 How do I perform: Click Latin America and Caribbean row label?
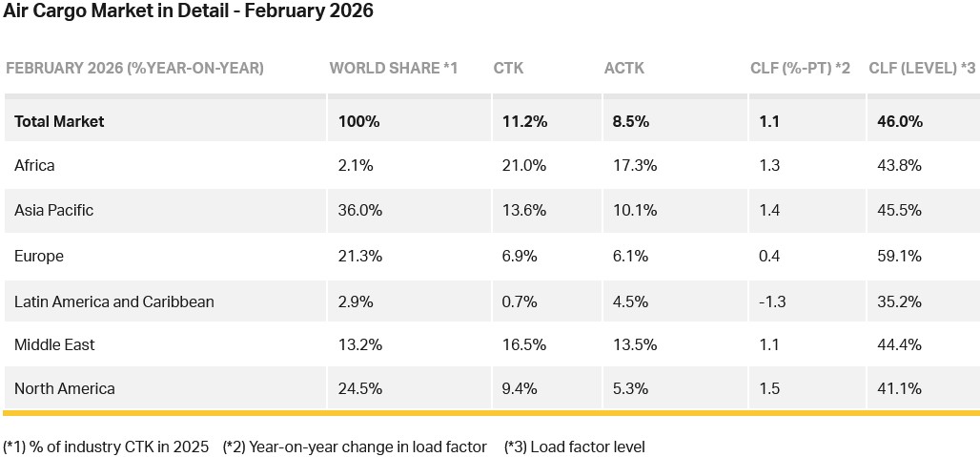114,301
